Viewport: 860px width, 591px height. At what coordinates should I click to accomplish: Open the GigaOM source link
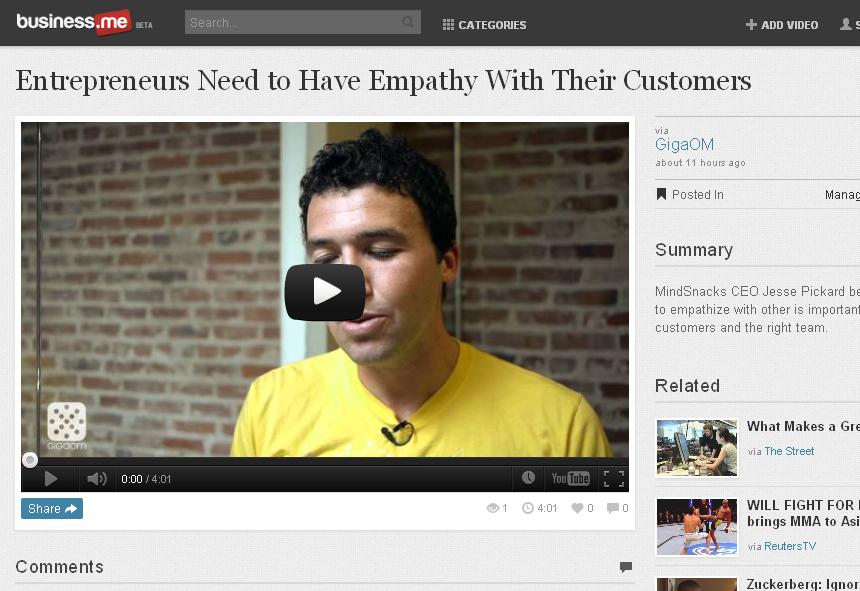[684, 144]
